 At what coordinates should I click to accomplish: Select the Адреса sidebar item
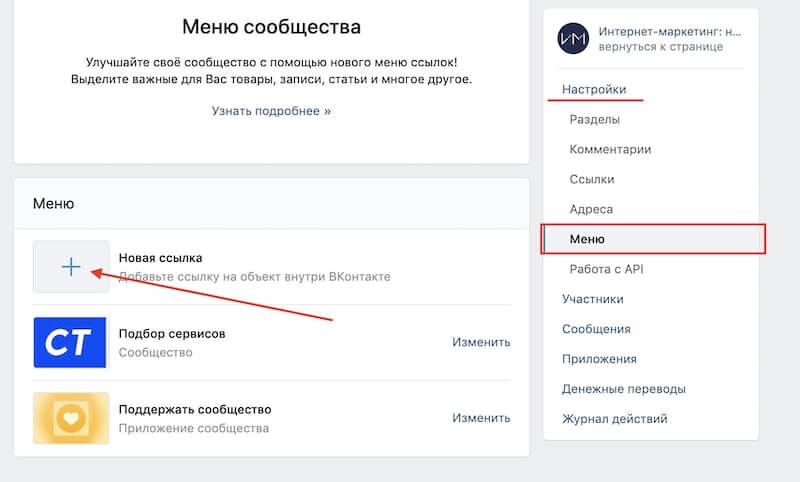591,210
